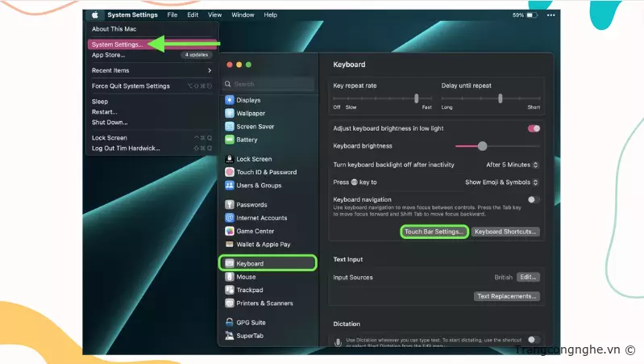Expand the Recent Items submenu
Screen dimensions: 644x364
click(x=152, y=70)
